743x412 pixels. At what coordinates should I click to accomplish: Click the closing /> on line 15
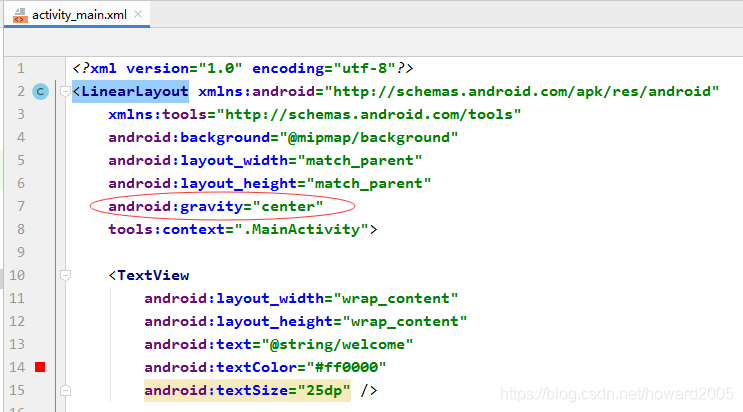[x=369, y=391]
